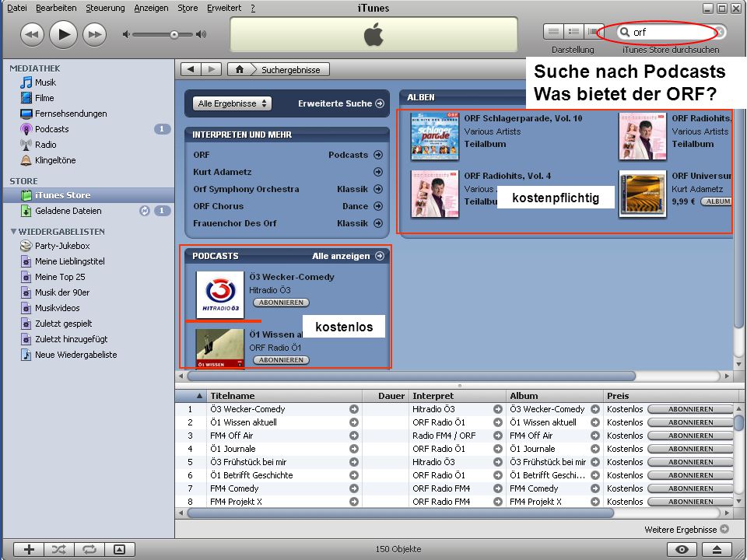Skip to next track button

(x=94, y=34)
